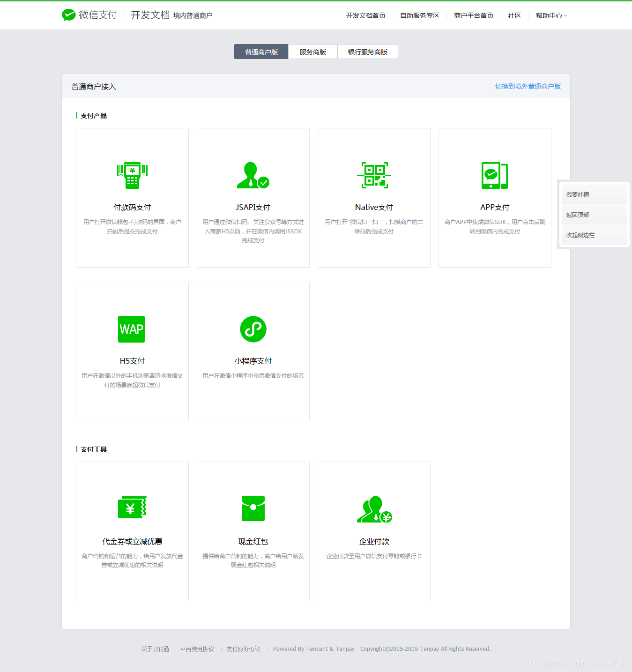Open the 现金红包 title link
This screenshot has width=632, height=672.
pyautogui.click(x=253, y=541)
